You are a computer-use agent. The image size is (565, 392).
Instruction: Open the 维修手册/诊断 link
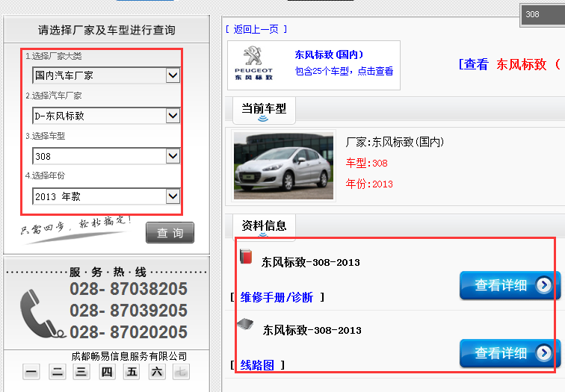[x=277, y=297]
